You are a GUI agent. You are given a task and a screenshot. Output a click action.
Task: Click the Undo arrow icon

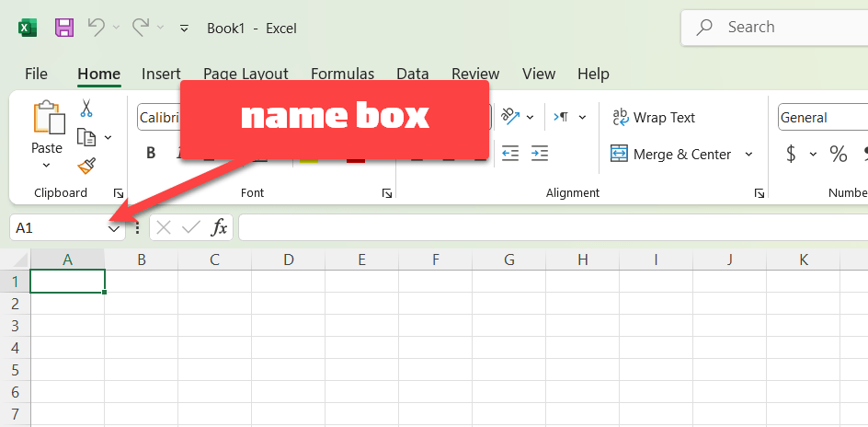point(97,27)
